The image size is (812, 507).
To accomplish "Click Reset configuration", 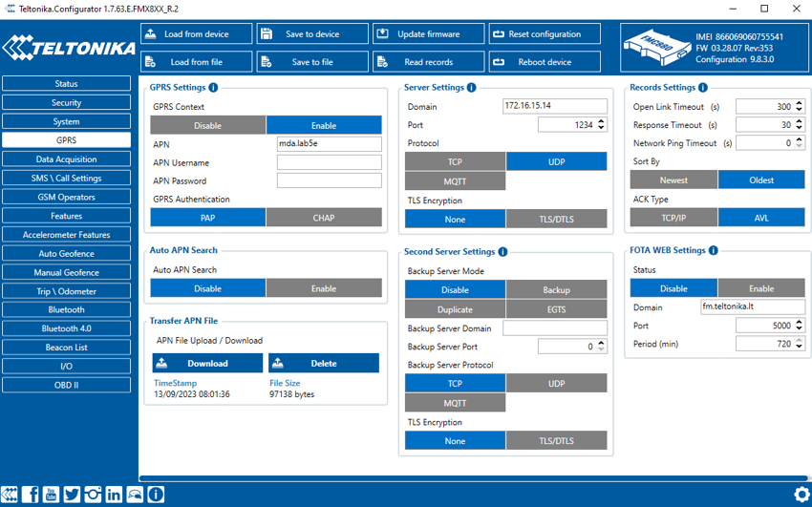I will click(545, 33).
